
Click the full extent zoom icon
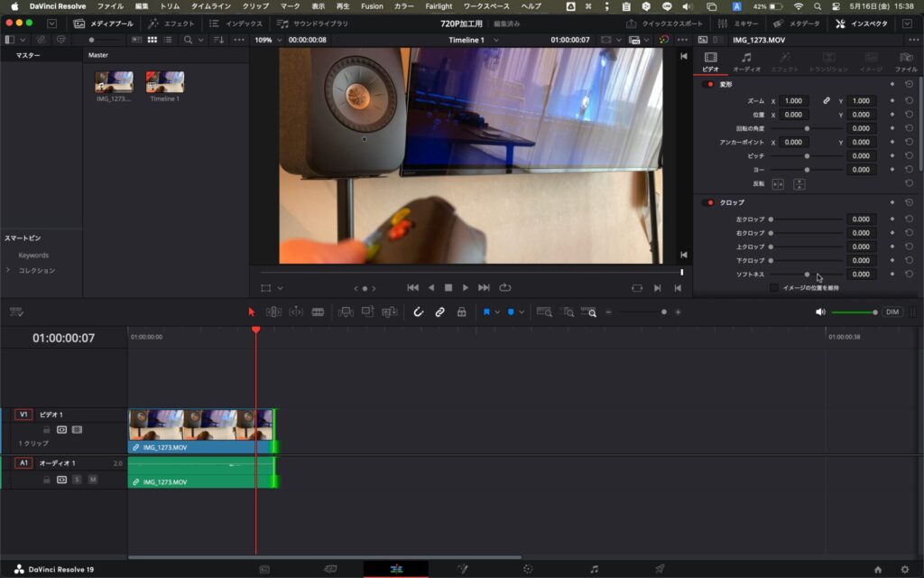544,312
